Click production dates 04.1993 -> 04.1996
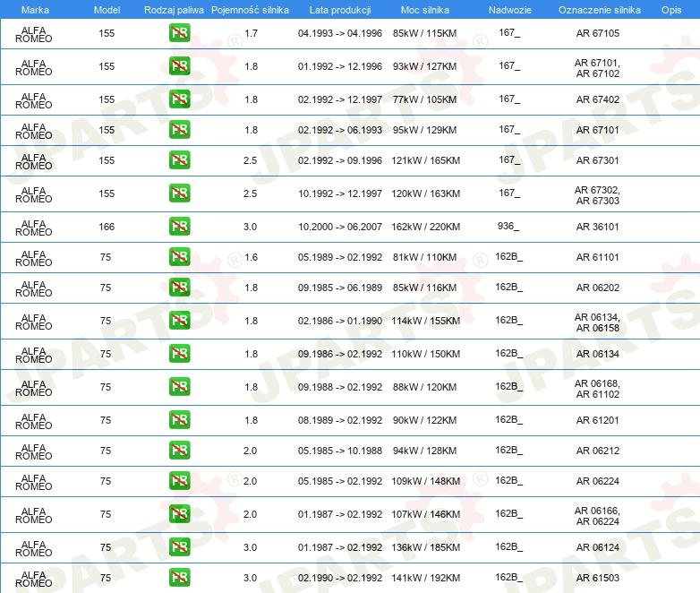This screenshot has height=593, width=700. 340,33
